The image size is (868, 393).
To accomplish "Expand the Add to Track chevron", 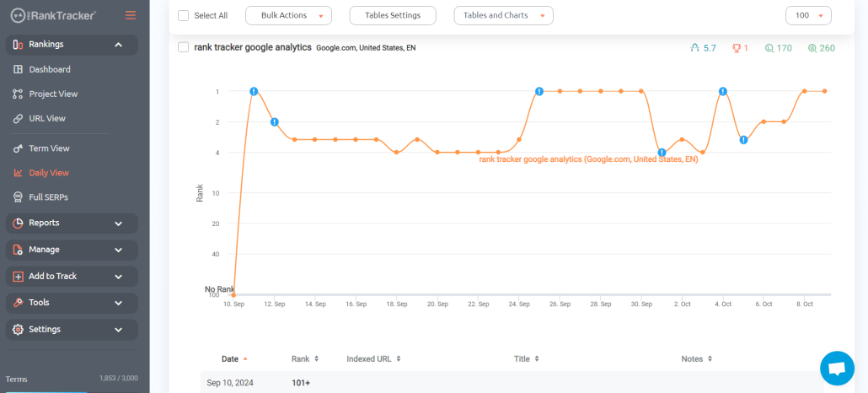I will click(x=119, y=276).
